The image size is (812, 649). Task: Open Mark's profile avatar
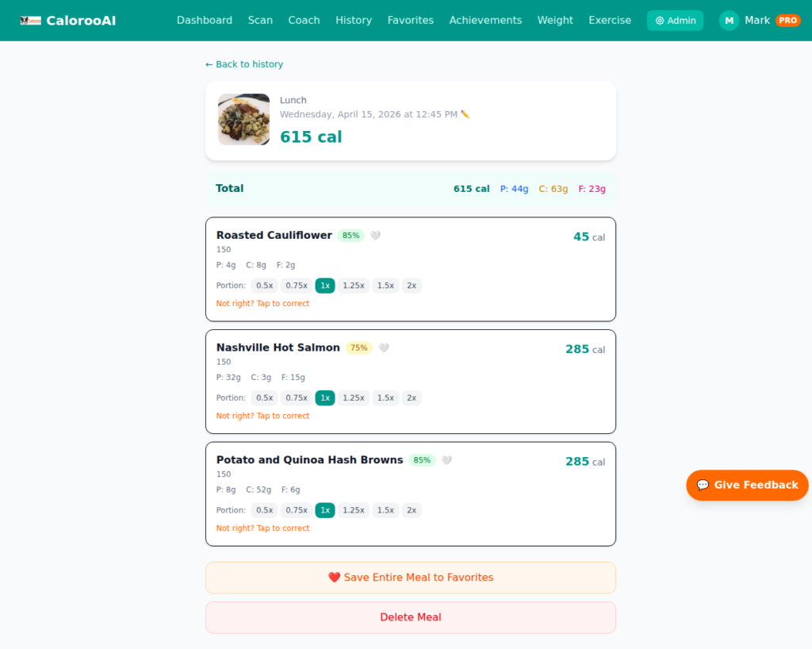[x=729, y=21]
